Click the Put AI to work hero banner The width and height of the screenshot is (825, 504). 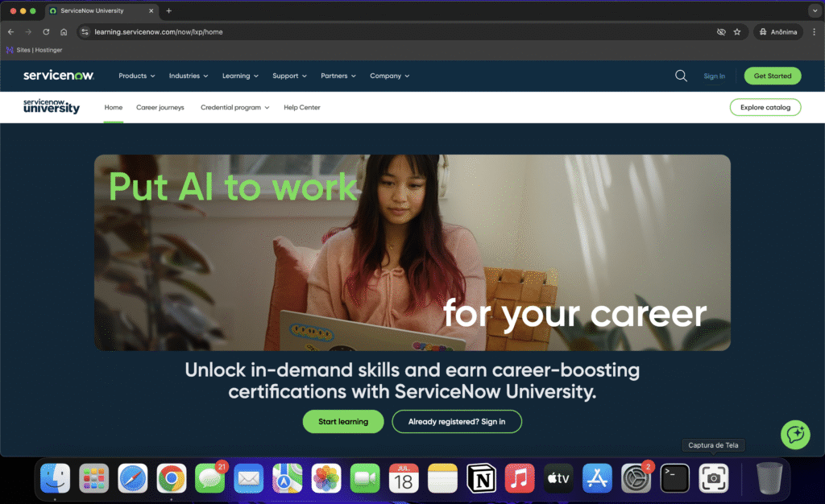pyautogui.click(x=412, y=252)
